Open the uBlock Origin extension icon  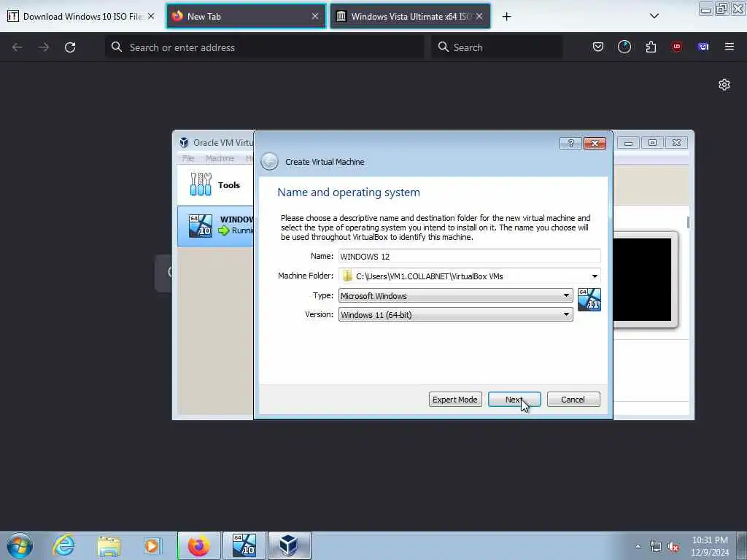tap(676, 47)
